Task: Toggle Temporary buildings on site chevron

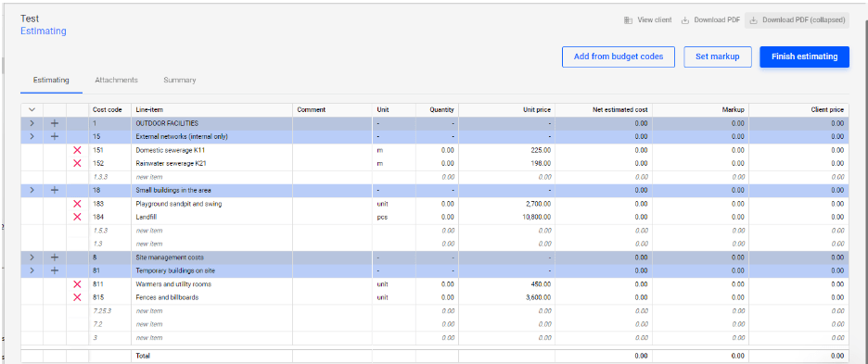Action: [32, 271]
